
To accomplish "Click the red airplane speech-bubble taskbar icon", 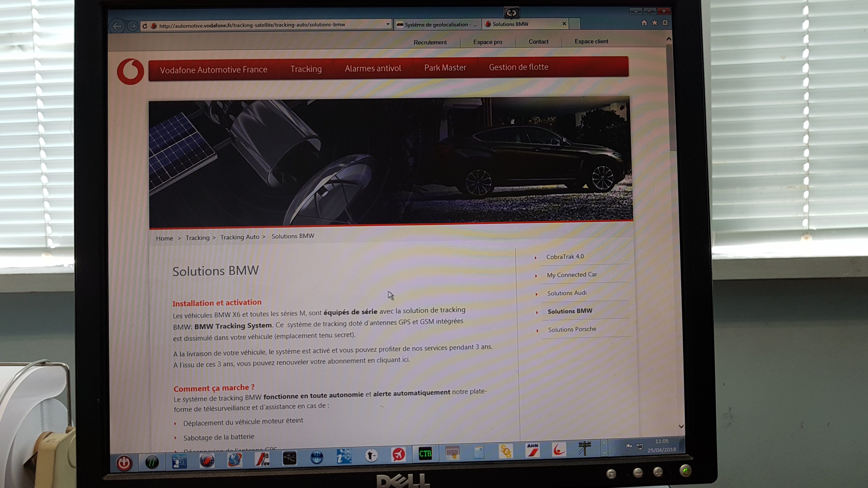I will pos(398,454).
